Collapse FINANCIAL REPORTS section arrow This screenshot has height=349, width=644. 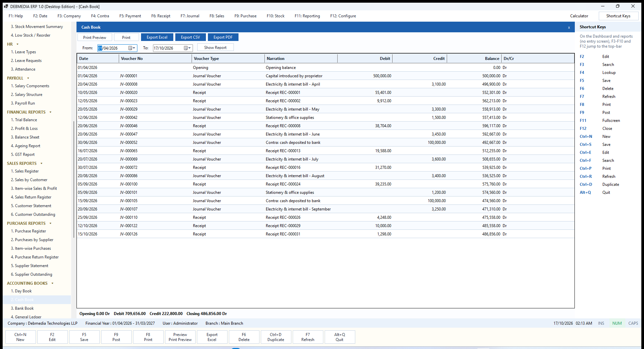pos(51,112)
